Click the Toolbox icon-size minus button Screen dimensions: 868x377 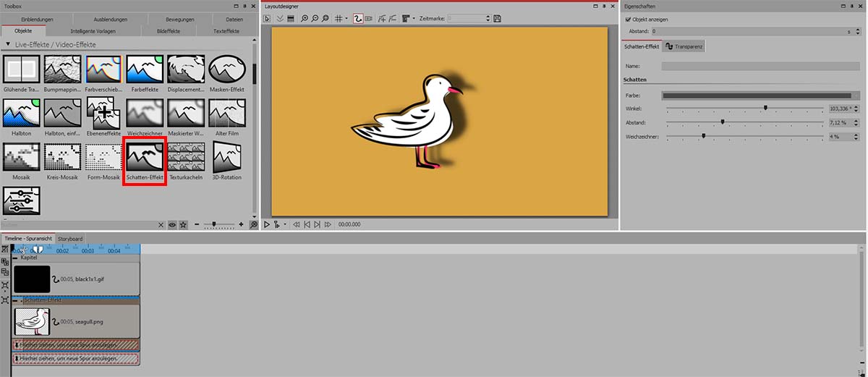(197, 225)
